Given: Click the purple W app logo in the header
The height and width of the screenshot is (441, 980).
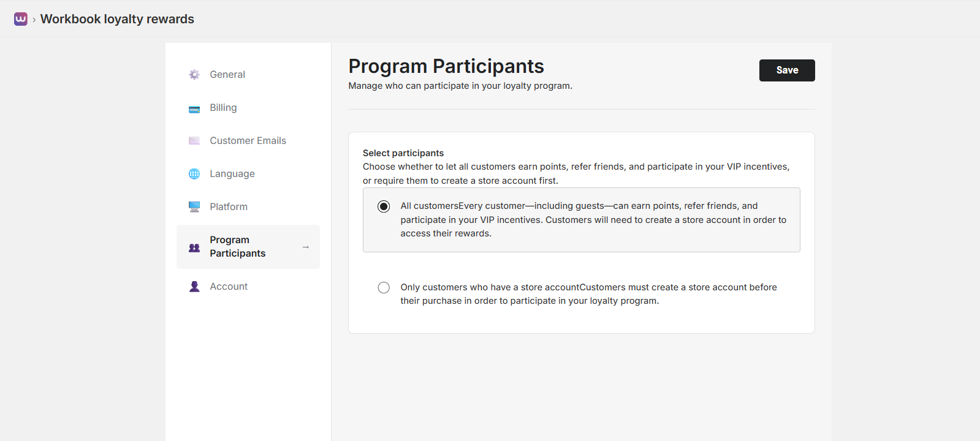Looking at the screenshot, I should pyautogui.click(x=20, y=18).
